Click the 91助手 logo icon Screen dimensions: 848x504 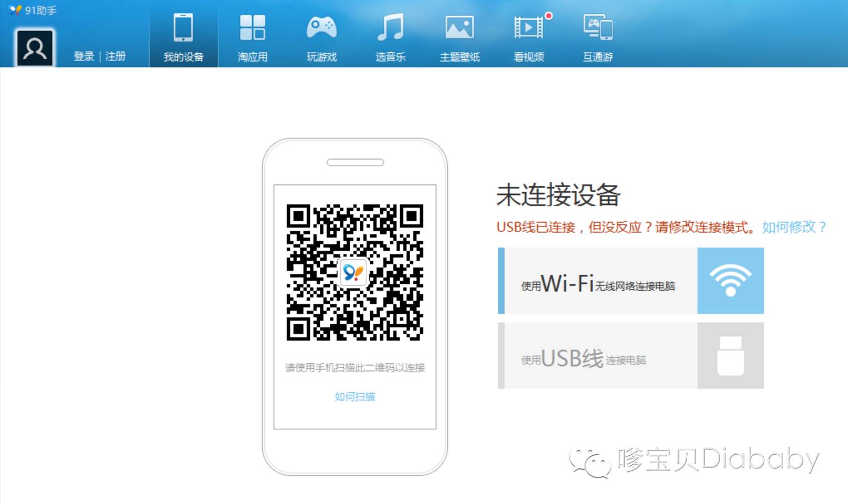(x=16, y=10)
